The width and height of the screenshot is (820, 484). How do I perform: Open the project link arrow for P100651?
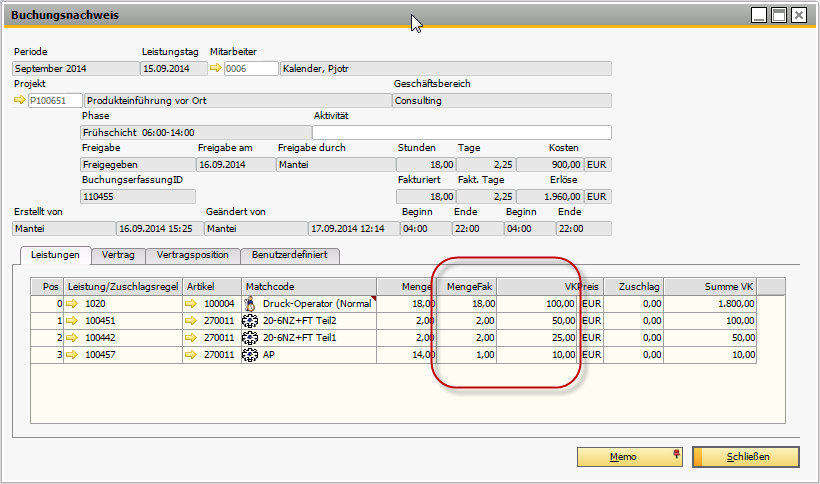pos(20,101)
